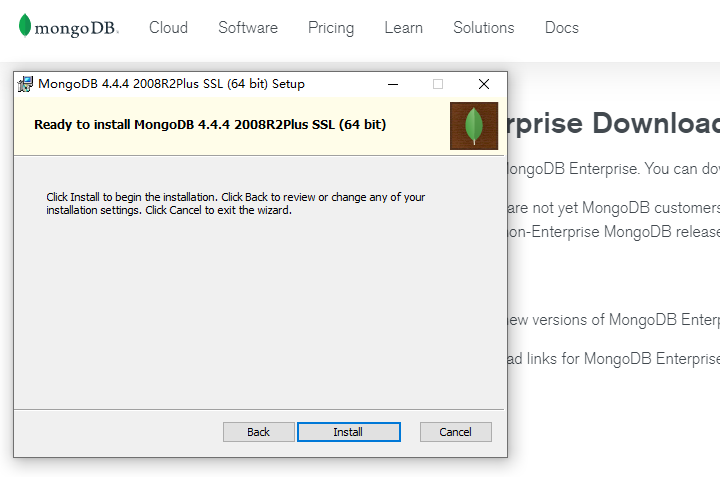
Task: Open the Docs link
Action: (x=562, y=28)
